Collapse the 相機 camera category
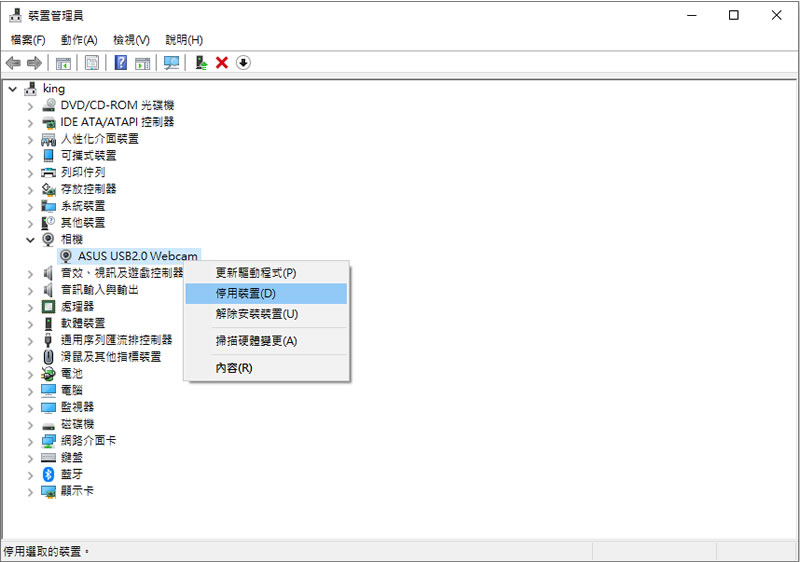This screenshot has width=800, height=562. [x=30, y=240]
